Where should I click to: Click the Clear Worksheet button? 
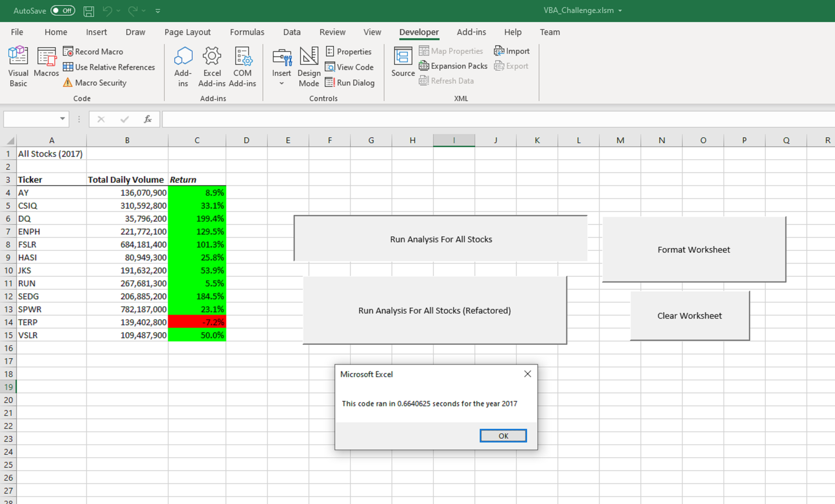click(x=690, y=316)
